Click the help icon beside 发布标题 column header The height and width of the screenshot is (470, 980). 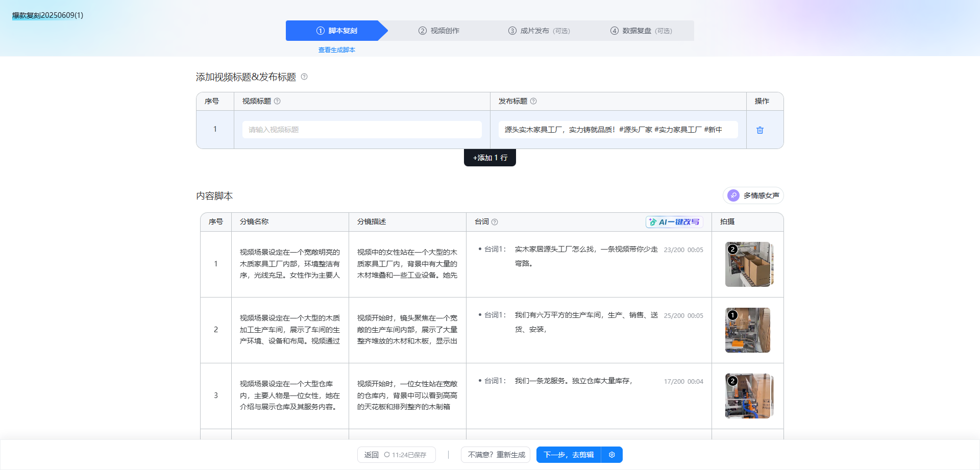click(x=533, y=101)
